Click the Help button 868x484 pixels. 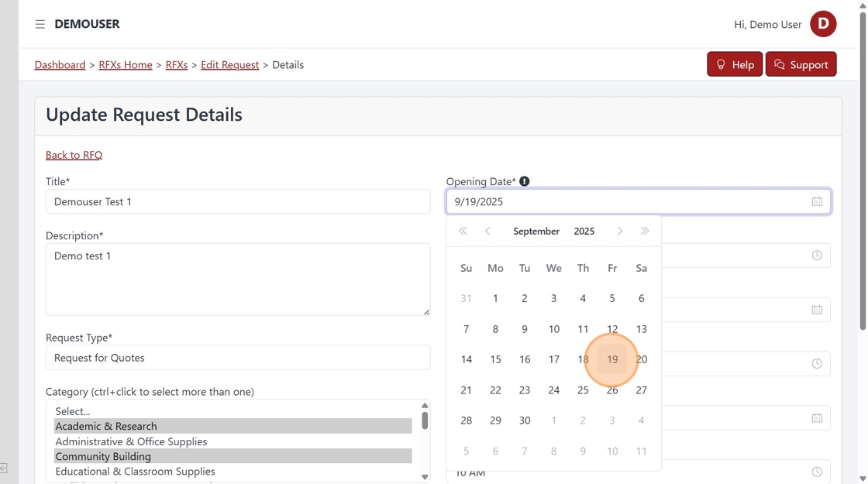(735, 64)
